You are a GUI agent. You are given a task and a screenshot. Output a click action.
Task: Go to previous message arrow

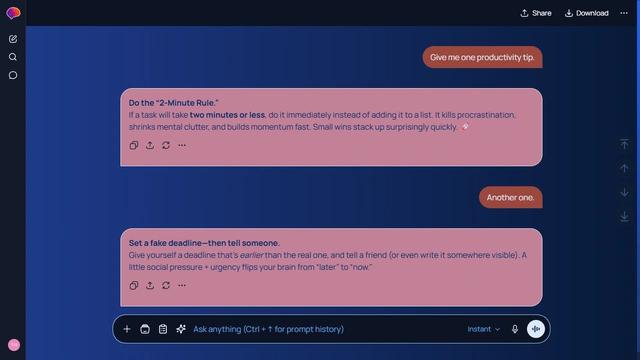(x=624, y=168)
